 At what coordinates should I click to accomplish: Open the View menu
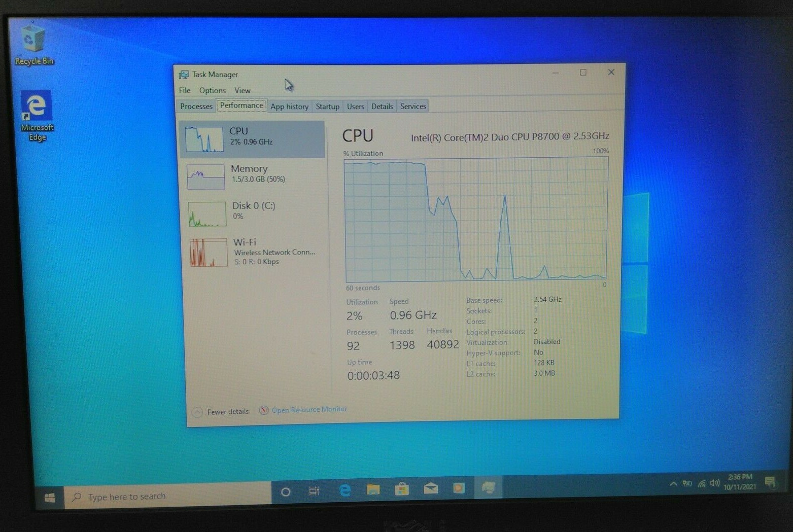pyautogui.click(x=242, y=90)
